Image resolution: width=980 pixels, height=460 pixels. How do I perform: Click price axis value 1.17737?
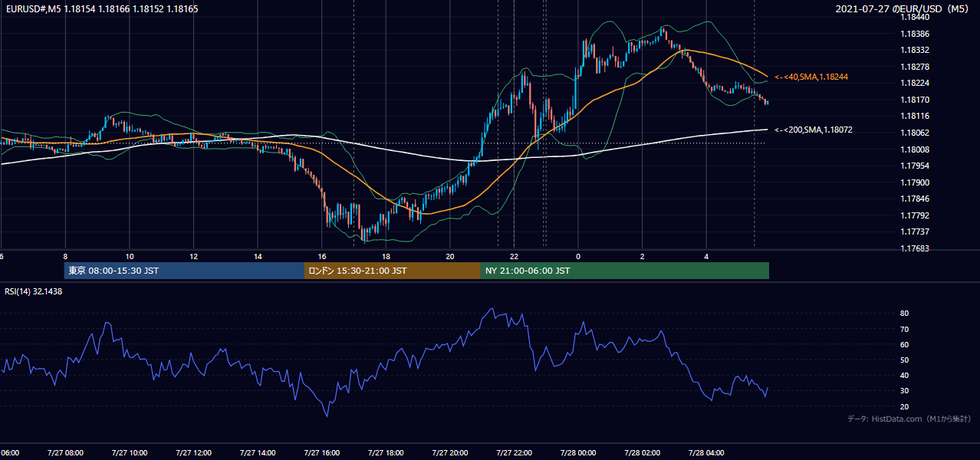(915, 232)
